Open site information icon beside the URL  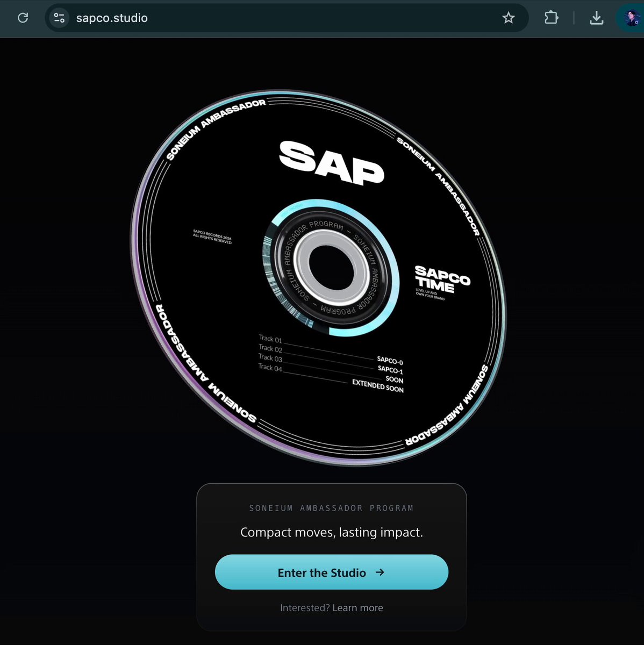click(x=59, y=18)
